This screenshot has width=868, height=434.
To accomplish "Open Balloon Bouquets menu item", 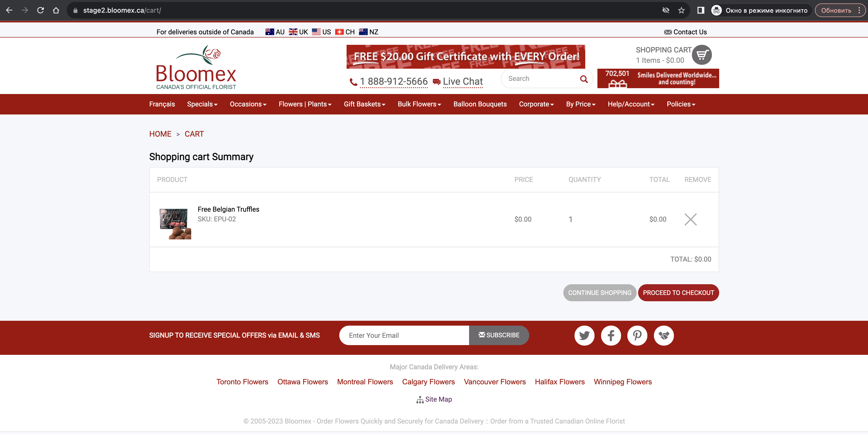I will coord(480,104).
